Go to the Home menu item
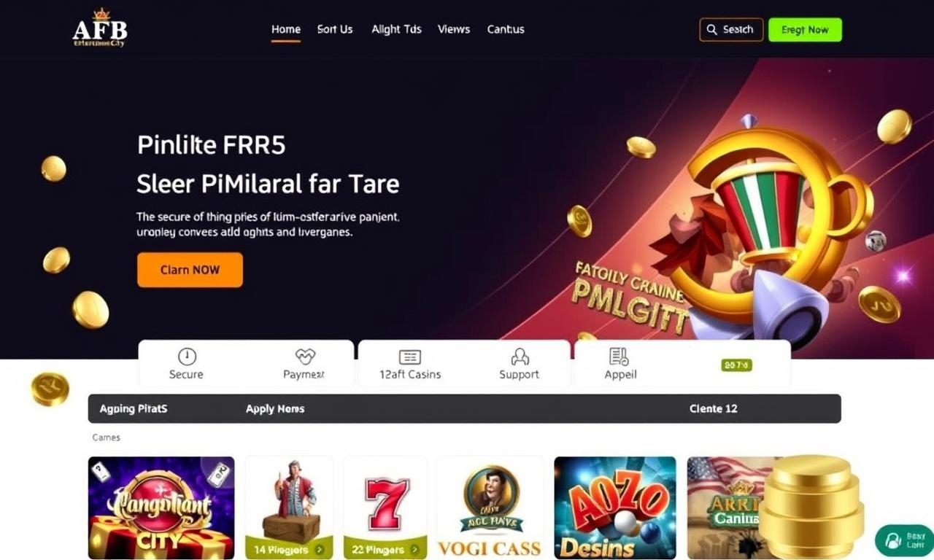This screenshot has width=934, height=560. 286,30
